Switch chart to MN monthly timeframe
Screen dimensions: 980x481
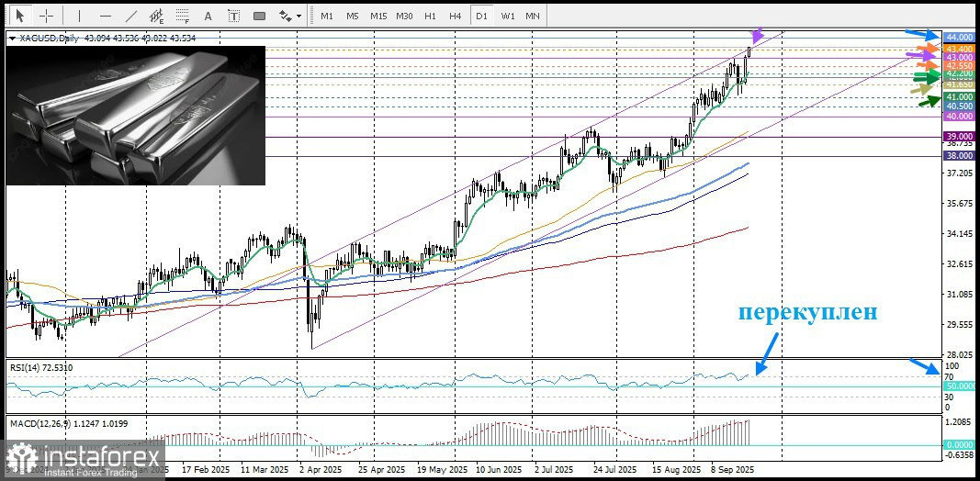pyautogui.click(x=533, y=17)
